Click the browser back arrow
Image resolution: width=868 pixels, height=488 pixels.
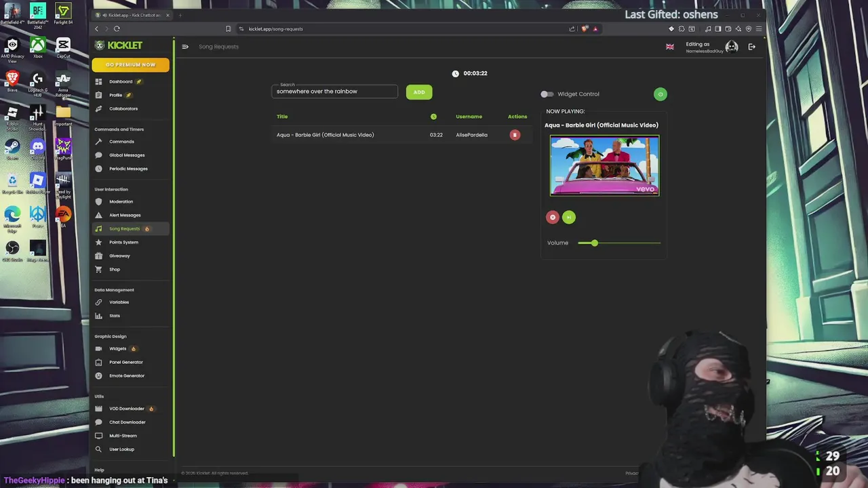tap(96, 28)
